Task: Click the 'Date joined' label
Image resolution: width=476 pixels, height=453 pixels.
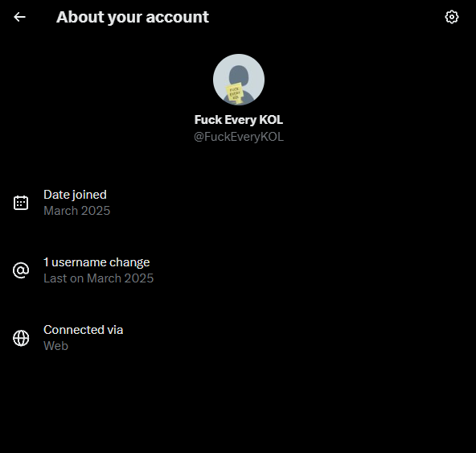Action: coord(75,195)
